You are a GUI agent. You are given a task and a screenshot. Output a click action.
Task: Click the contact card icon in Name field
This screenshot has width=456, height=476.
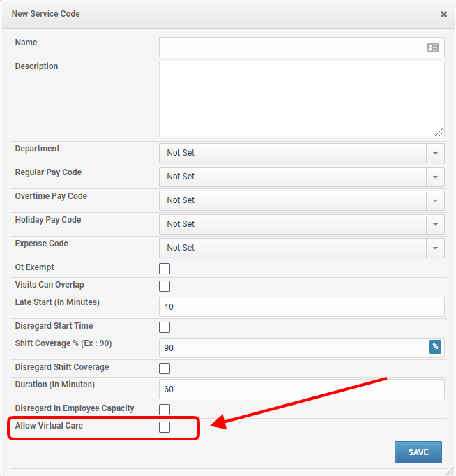point(432,47)
